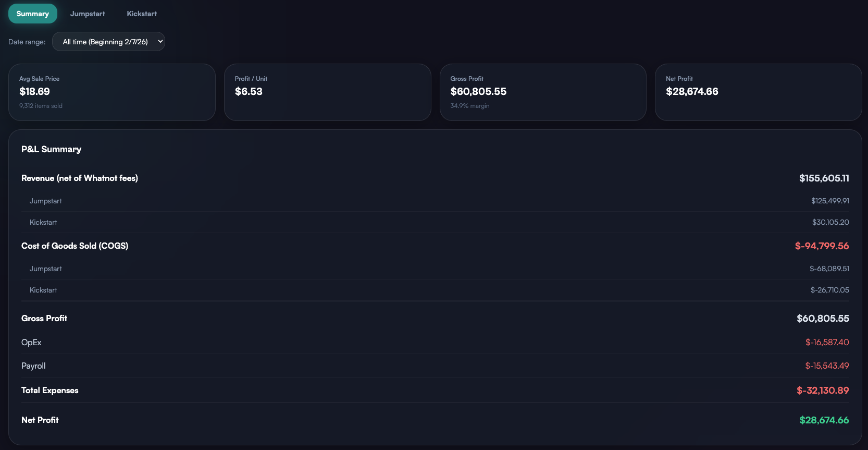Click the Kickstart COGS amount $-26,710.05

tap(829, 290)
